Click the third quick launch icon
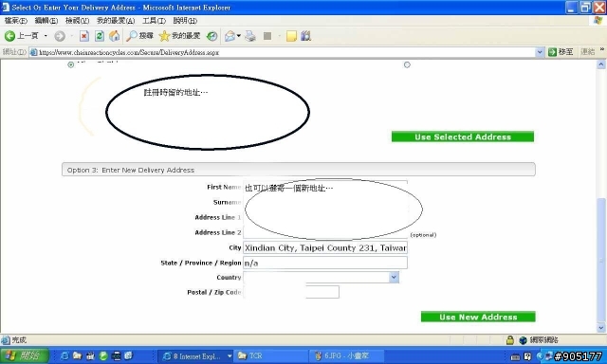 pos(90,355)
